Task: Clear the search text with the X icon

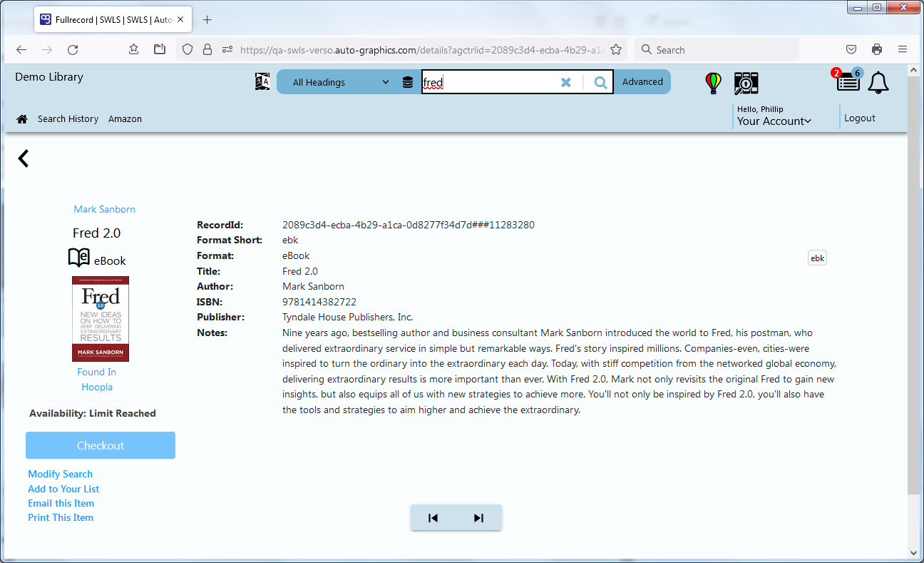Action: pos(566,82)
